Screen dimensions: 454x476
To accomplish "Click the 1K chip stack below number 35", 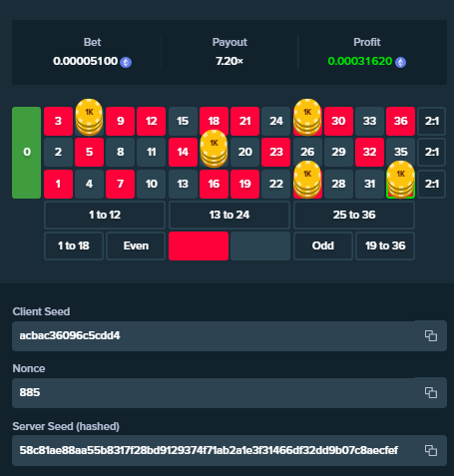I will 401,180.
